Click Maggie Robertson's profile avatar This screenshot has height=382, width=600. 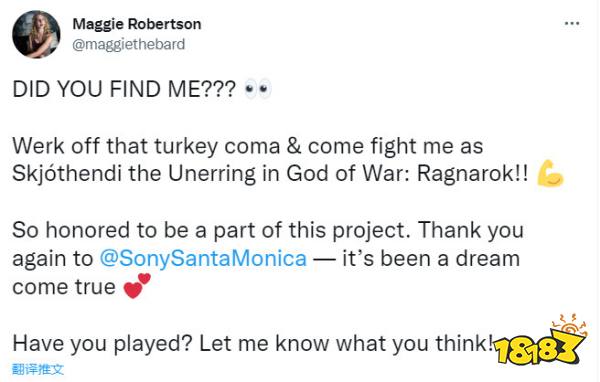click(36, 34)
